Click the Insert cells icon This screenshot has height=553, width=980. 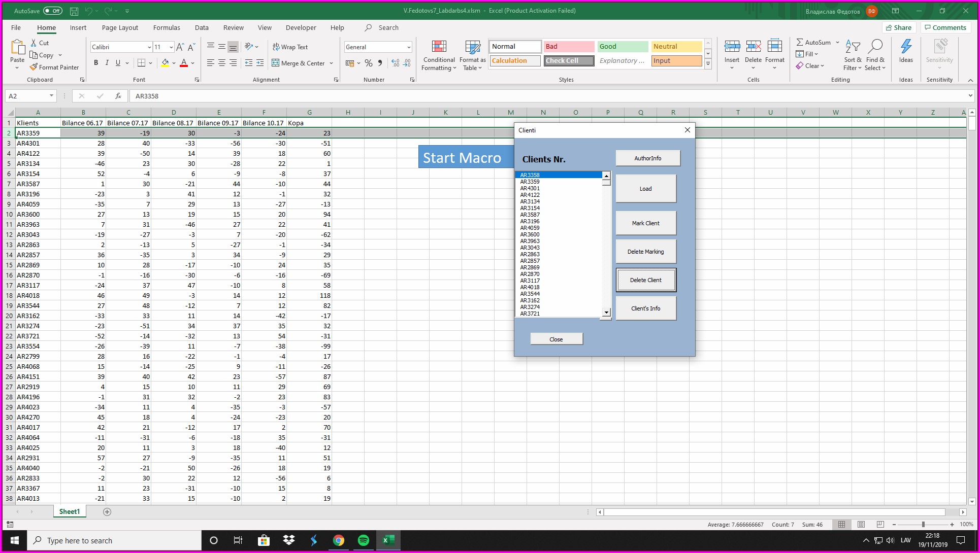[732, 47]
